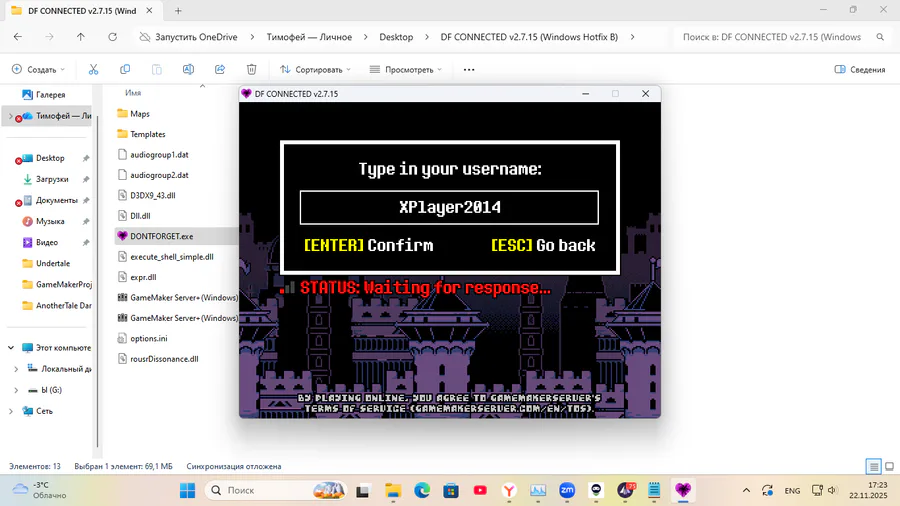
Task: Launch Microsoft Edge from the taskbar
Action: 422,491
